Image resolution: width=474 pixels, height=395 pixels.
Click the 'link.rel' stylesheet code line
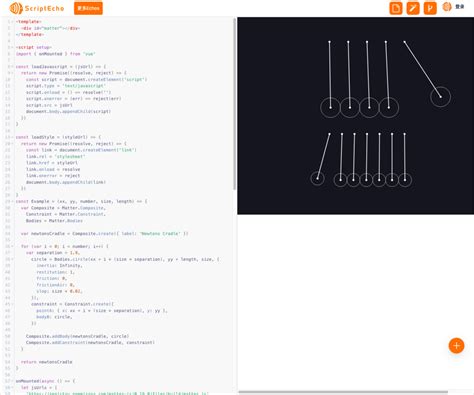coord(56,156)
